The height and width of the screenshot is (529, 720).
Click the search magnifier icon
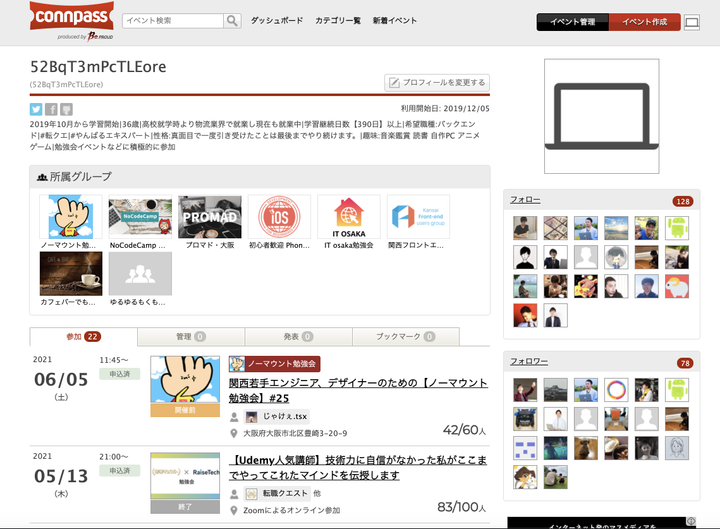232,21
